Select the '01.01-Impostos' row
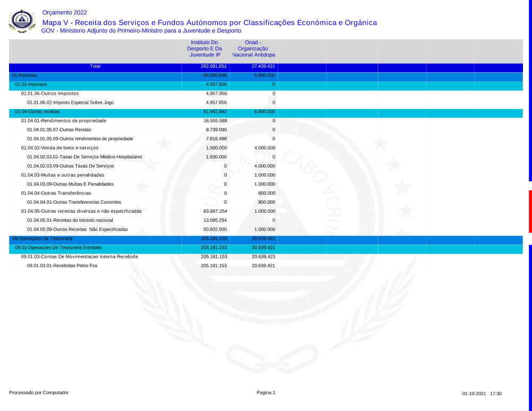 [31, 85]
